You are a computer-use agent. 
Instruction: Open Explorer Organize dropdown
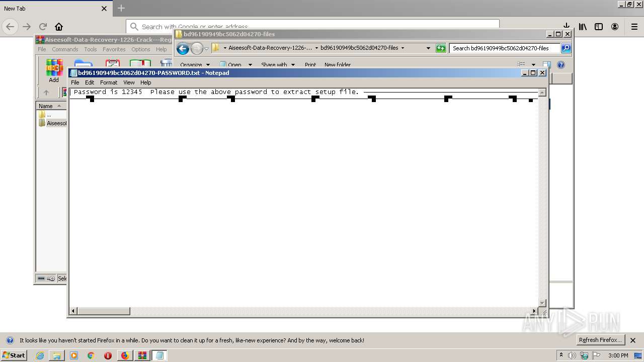point(195,65)
